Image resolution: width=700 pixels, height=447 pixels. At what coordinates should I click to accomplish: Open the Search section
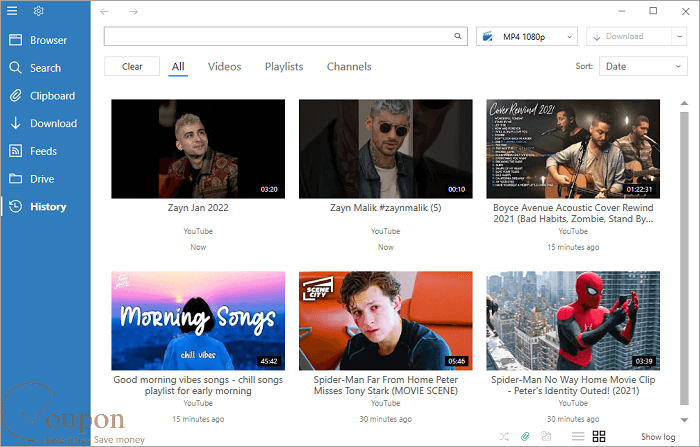[46, 68]
